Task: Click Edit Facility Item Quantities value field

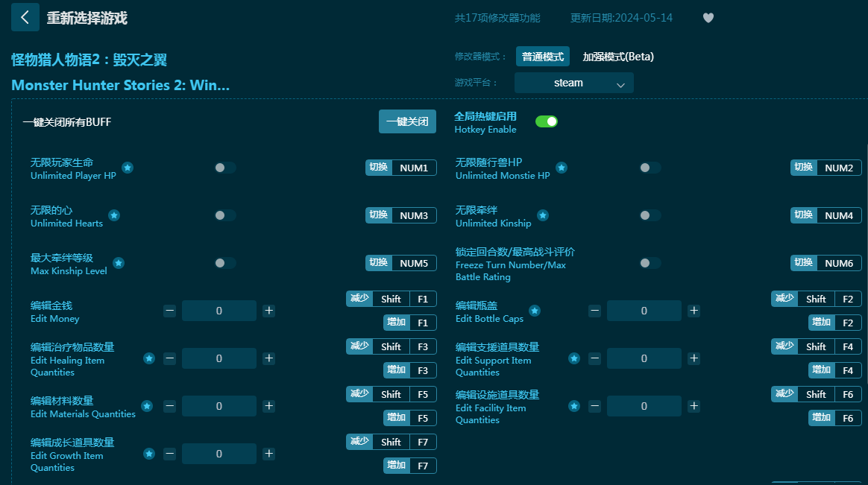Action: (x=644, y=406)
